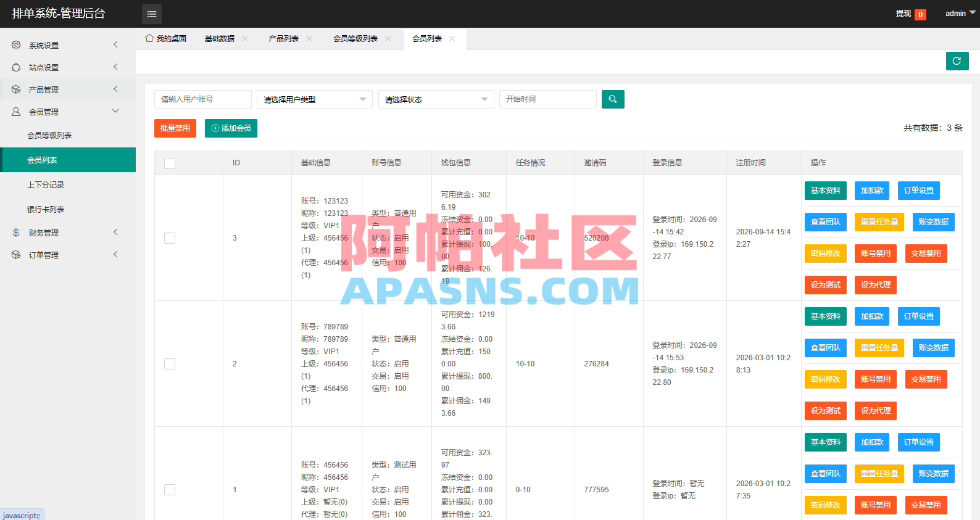Click the 添加会员 button

coord(231,128)
